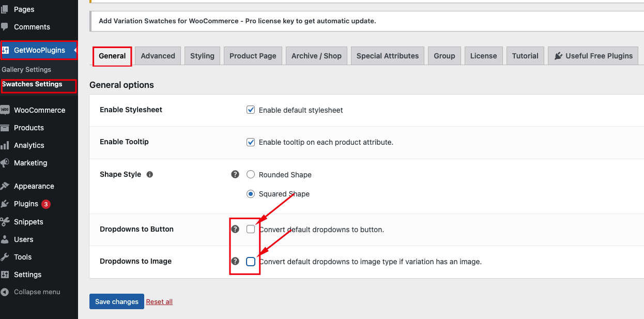Open the Tools menu label

click(23, 257)
